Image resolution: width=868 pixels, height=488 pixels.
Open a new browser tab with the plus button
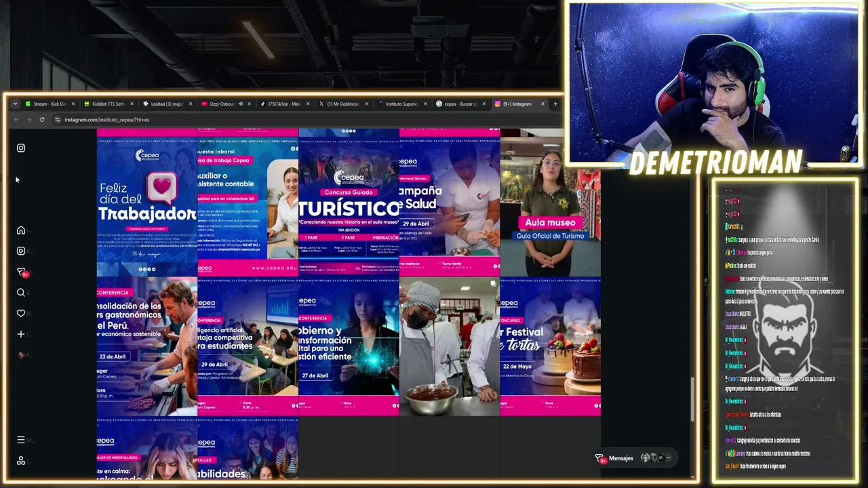(x=555, y=104)
